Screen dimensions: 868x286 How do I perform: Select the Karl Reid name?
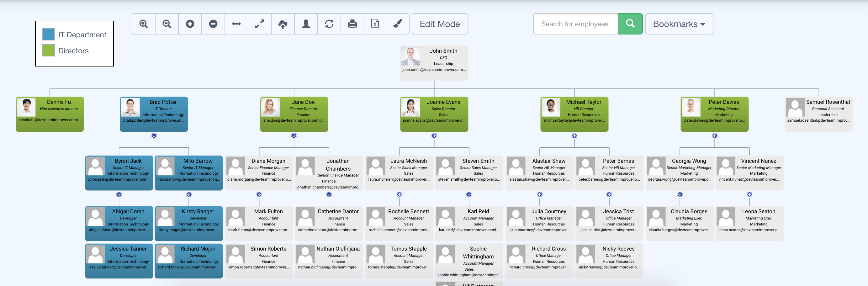coord(478,211)
